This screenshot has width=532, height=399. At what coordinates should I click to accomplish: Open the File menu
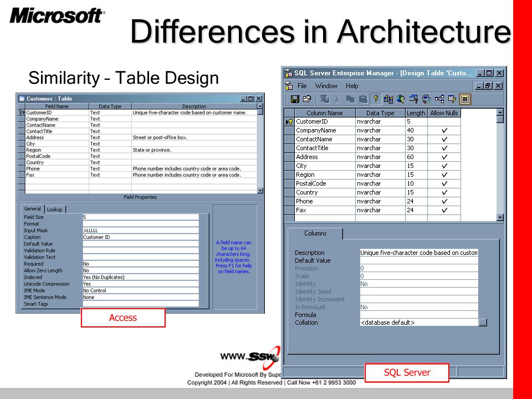(302, 86)
